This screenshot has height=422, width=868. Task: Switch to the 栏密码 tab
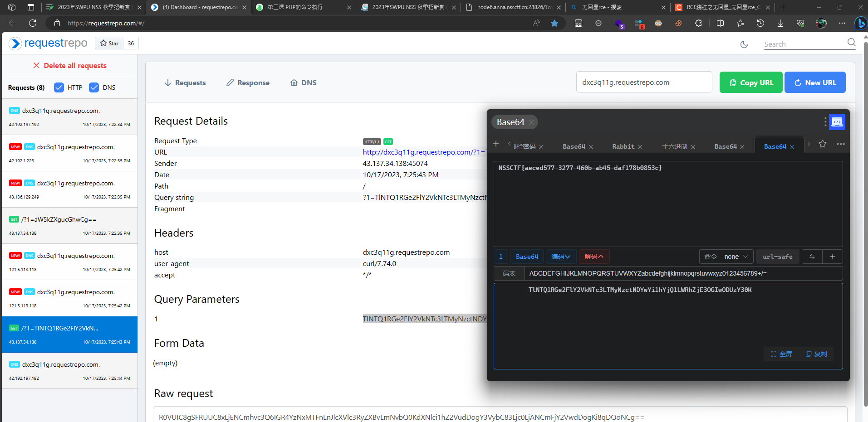click(x=525, y=146)
